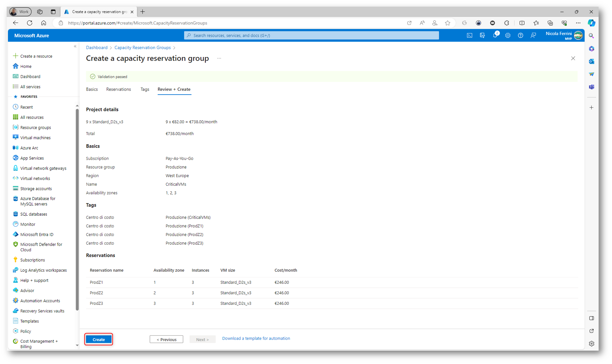612x364 pixels.
Task: Open Monitor from sidebar
Action: click(24, 224)
